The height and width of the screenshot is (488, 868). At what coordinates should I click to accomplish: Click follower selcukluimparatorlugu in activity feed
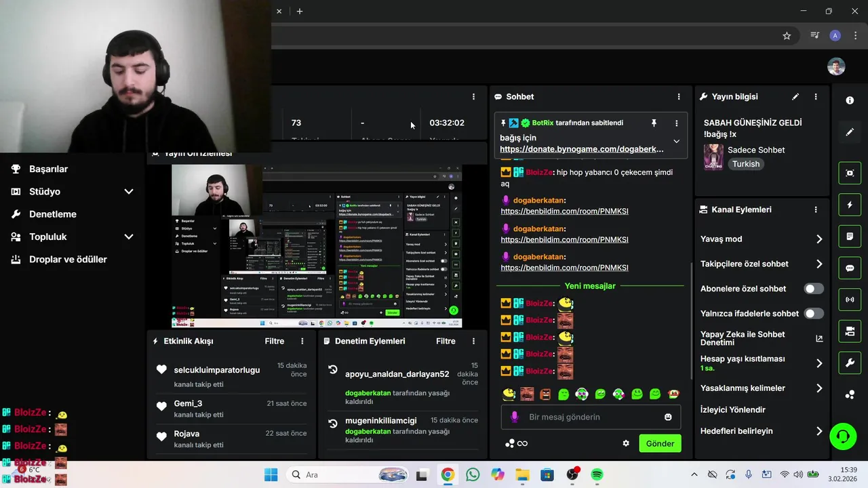click(217, 370)
